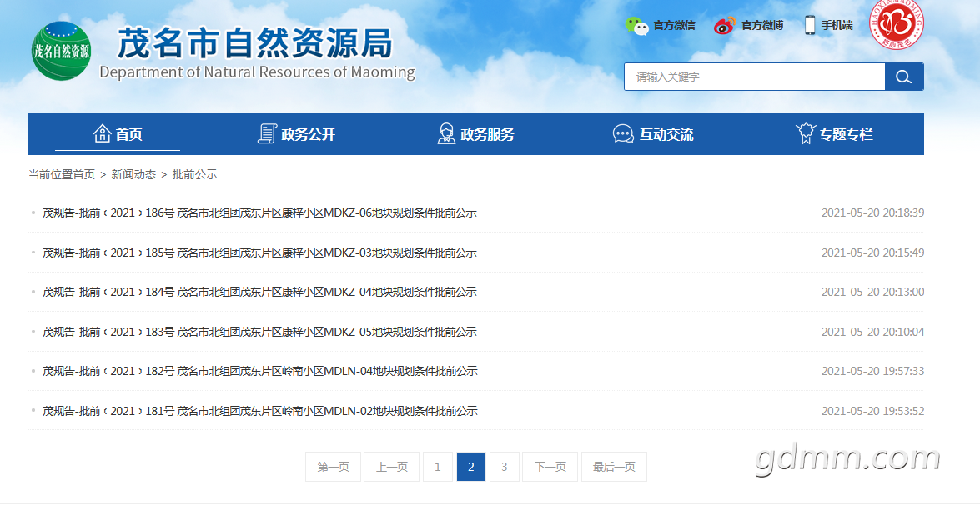Screen dimensions: 980x510
Task: Click the magnifier search button
Action: pos(903,77)
